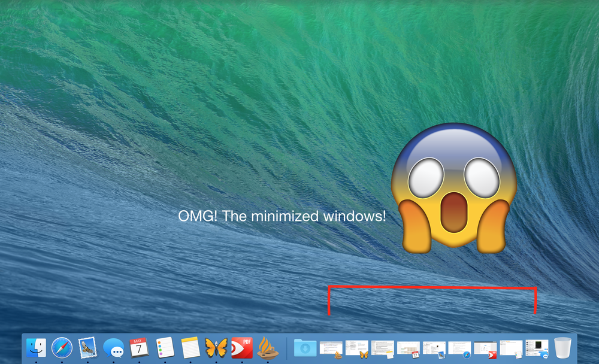Restore the minimized Calendar window
599x364 pixels.
tap(408, 348)
